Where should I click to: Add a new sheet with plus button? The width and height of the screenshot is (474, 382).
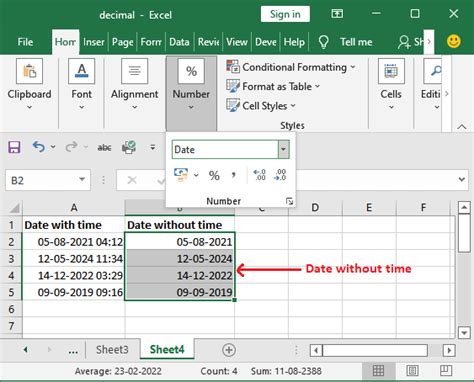pyautogui.click(x=229, y=350)
